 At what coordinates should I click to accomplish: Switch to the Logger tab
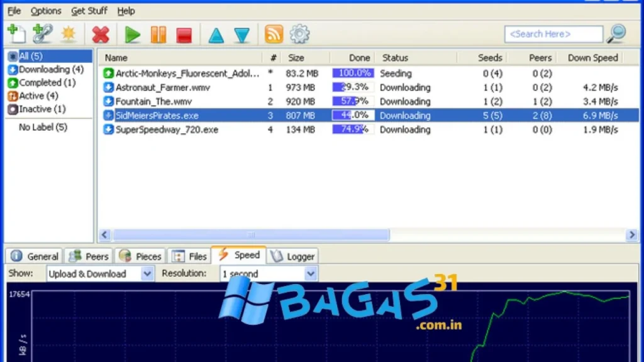point(292,256)
